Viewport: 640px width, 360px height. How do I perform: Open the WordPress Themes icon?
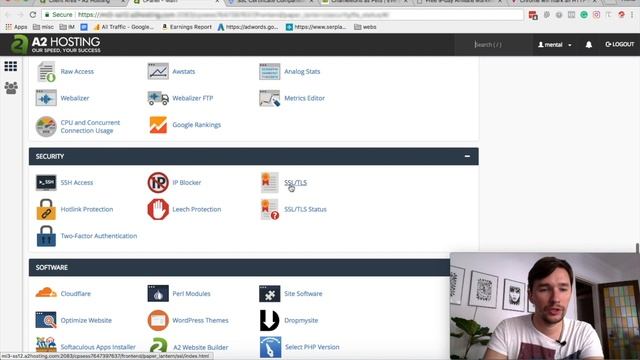[158, 320]
